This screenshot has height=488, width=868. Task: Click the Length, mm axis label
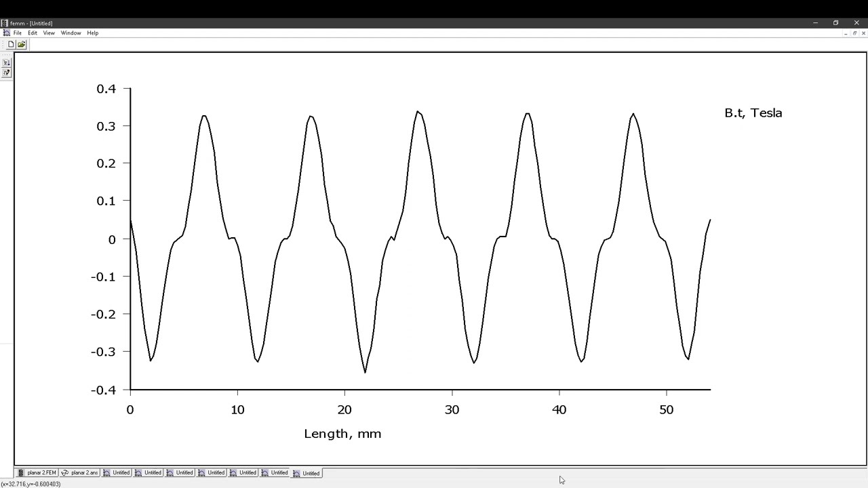pyautogui.click(x=342, y=434)
